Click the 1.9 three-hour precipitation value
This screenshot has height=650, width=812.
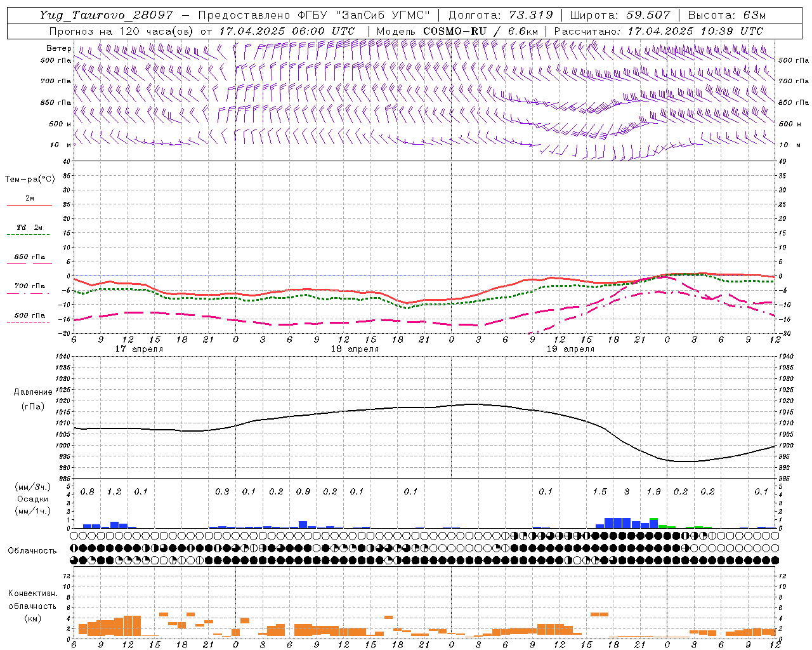pos(653,492)
